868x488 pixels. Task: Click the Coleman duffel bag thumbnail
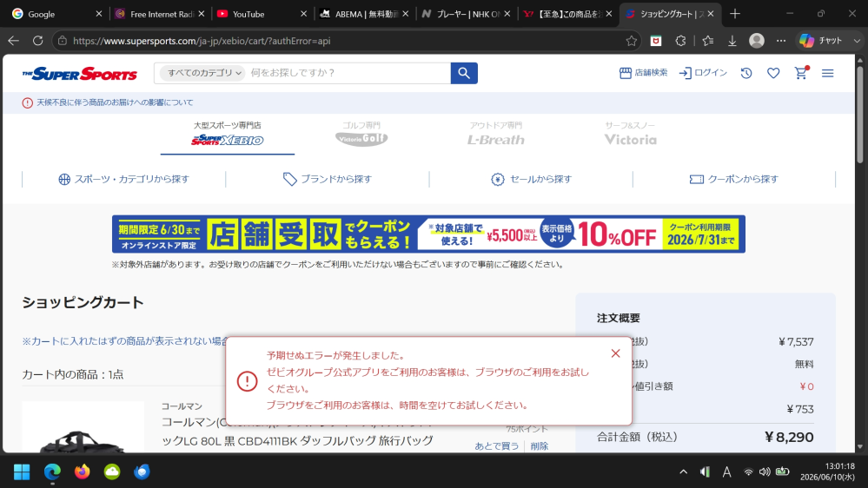click(83, 428)
